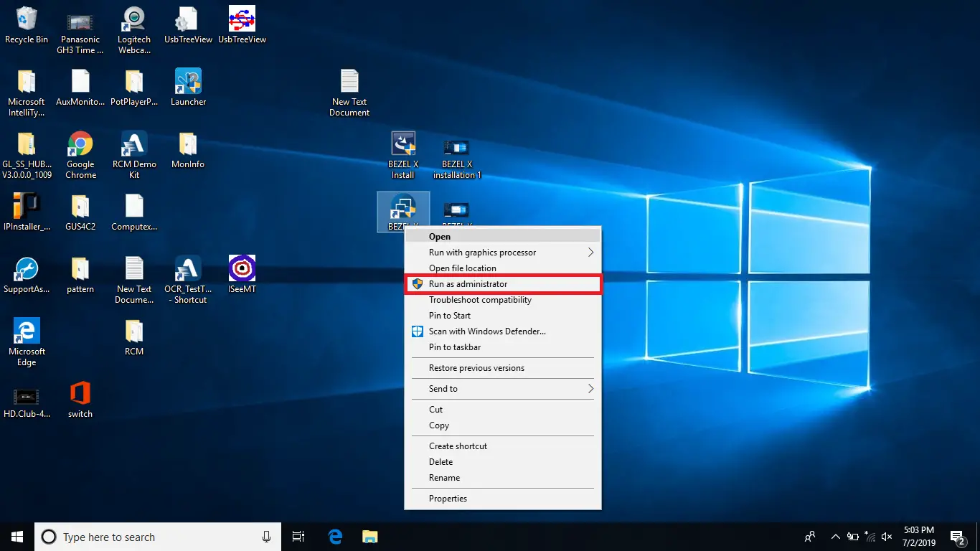Click the taskbar search field
Viewport: 980px width, 551px height.
pos(143,537)
